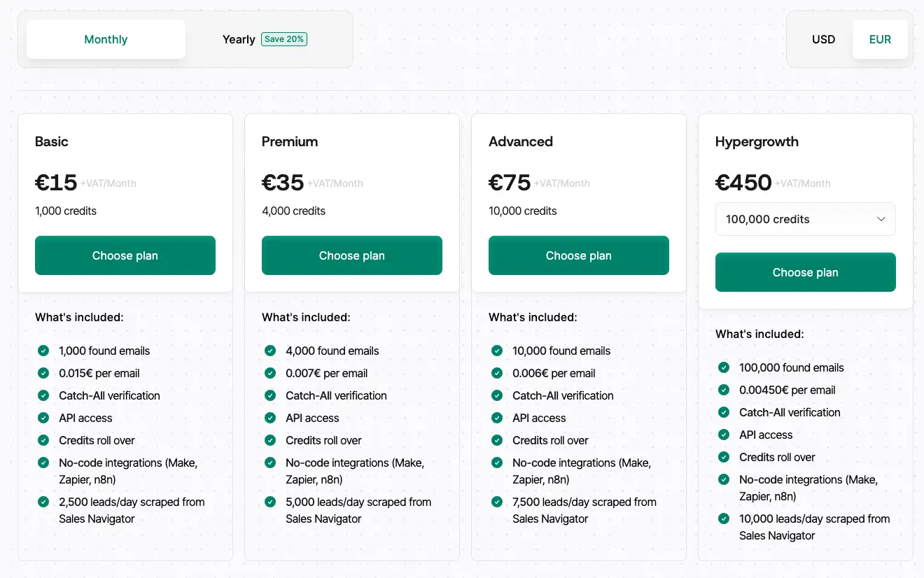Choose the Hypergrowth plan
924x578 pixels.
(x=806, y=272)
